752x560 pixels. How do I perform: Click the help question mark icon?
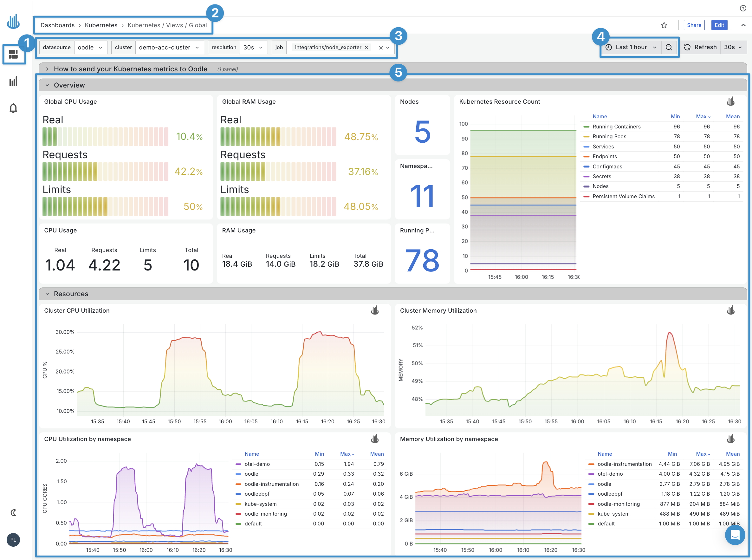coord(743,8)
